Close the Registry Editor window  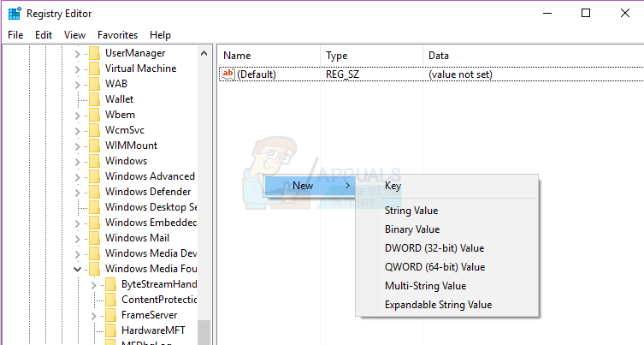coord(625,13)
